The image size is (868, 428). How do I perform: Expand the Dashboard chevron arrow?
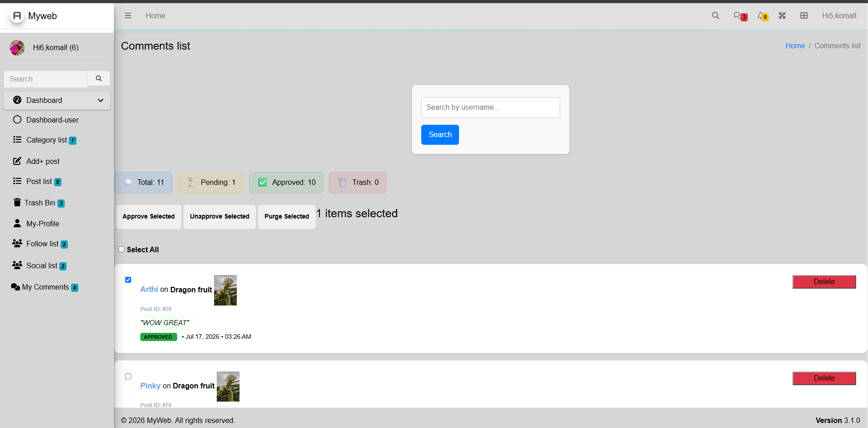[x=101, y=100]
